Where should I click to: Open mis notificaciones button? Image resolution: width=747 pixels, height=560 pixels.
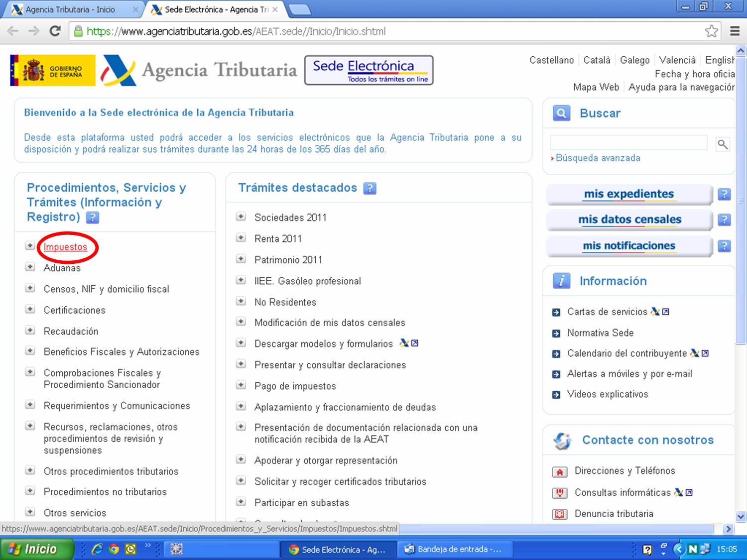click(x=629, y=246)
